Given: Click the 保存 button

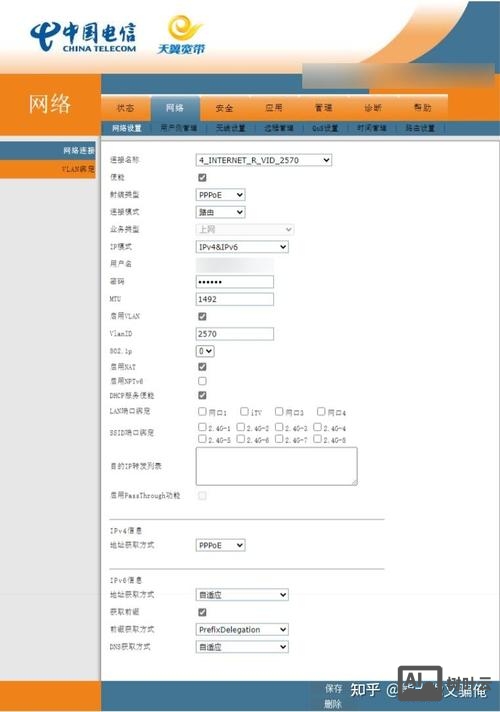Looking at the screenshot, I should 334,689.
